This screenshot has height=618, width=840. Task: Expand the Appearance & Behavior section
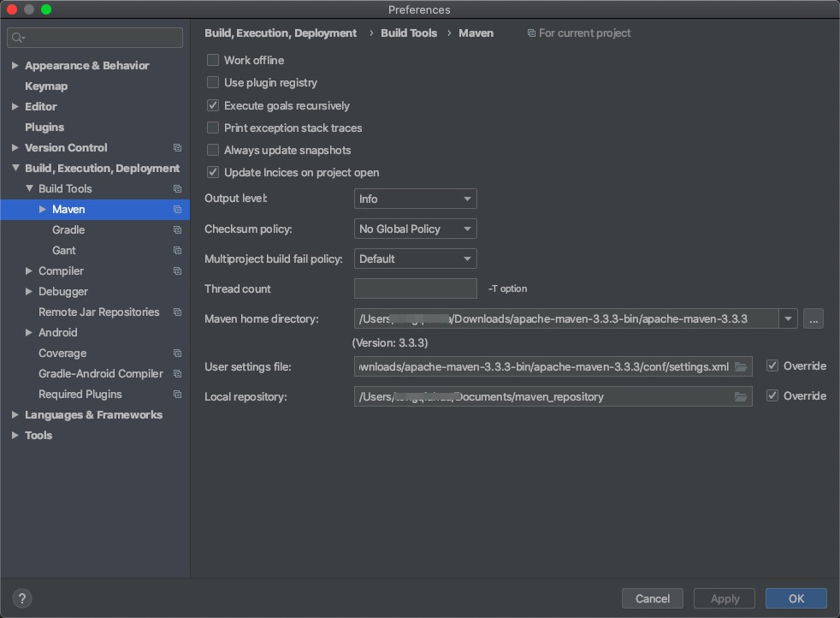[15, 65]
